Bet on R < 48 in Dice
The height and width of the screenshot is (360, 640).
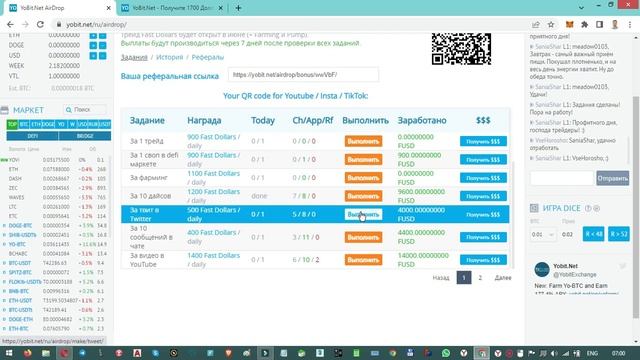(x=593, y=234)
